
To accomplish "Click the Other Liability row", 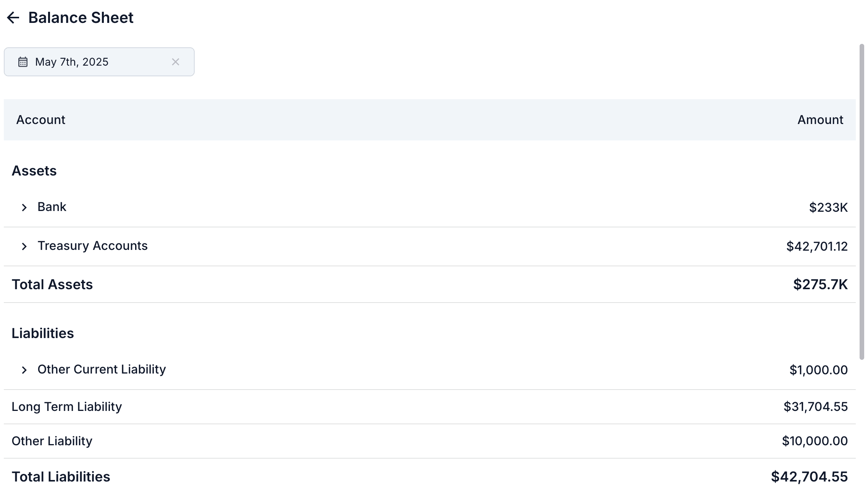I will coord(52,441).
